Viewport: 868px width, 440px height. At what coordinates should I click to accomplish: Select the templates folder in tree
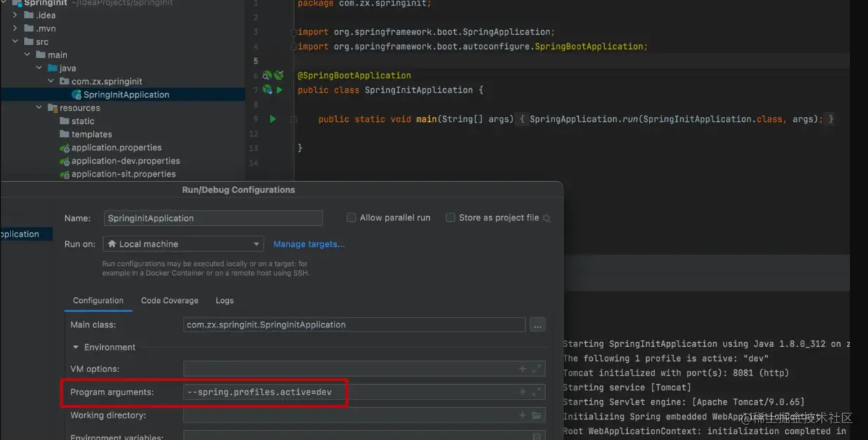tap(92, 135)
